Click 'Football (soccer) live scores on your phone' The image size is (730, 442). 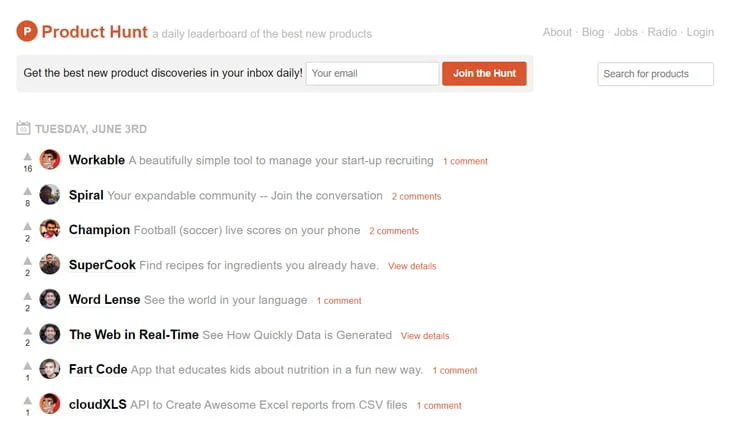click(247, 230)
